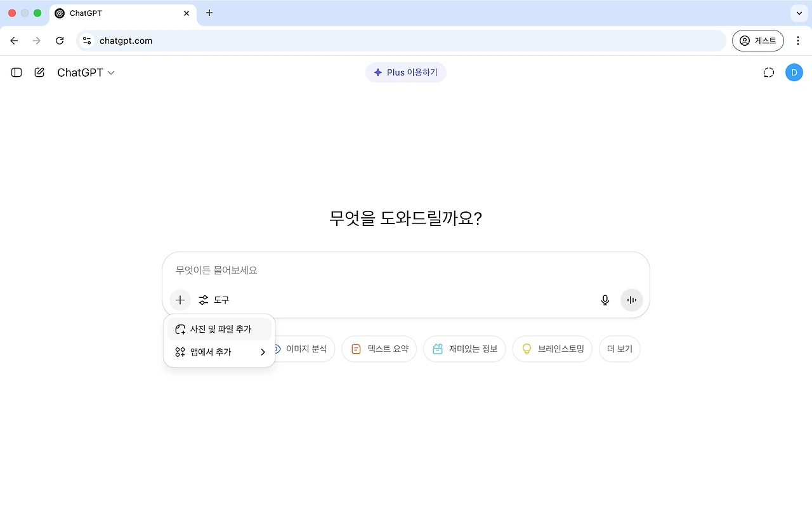812x508 pixels.
Task: Select the ChatGPT browser tab
Action: (114, 13)
